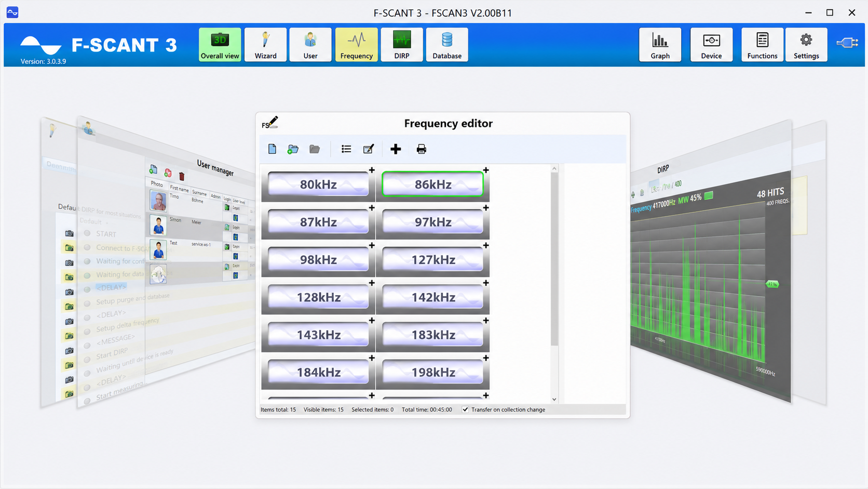Switch to the Frequency section
The width and height of the screenshot is (868, 489).
tap(356, 45)
